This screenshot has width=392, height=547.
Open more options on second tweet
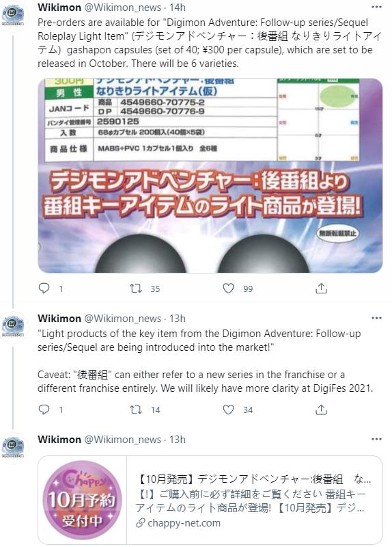click(x=376, y=318)
